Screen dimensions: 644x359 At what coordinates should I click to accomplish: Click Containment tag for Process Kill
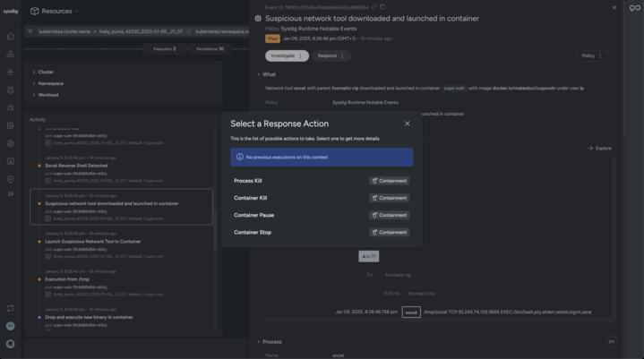[389, 181]
